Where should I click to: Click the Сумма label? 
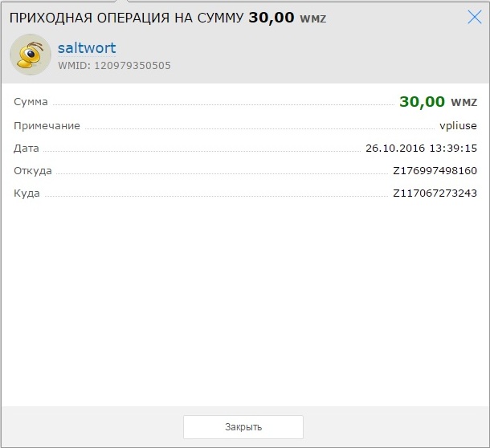[x=31, y=102]
